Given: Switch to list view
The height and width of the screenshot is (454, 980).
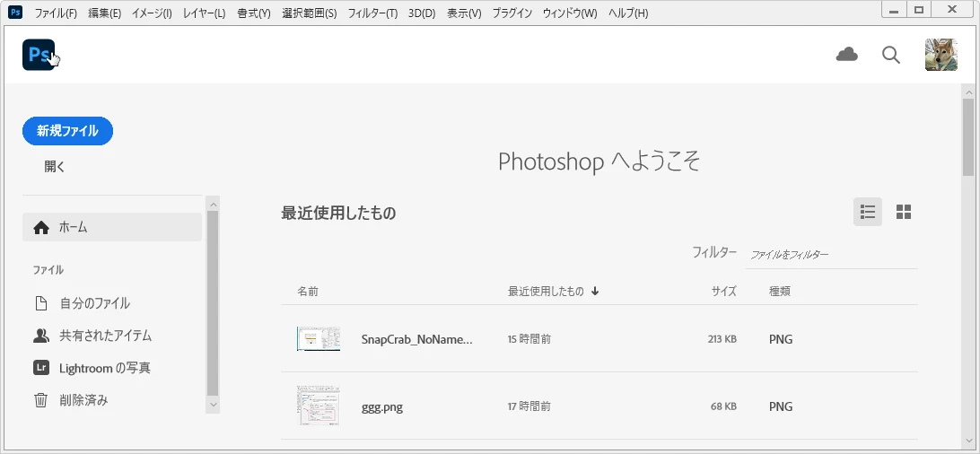Looking at the screenshot, I should [868, 212].
